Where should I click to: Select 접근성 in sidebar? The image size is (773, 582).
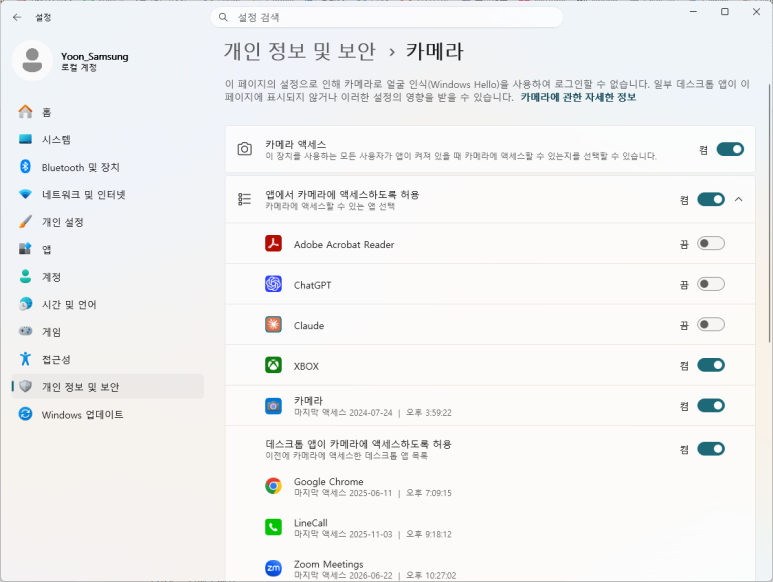point(107,359)
